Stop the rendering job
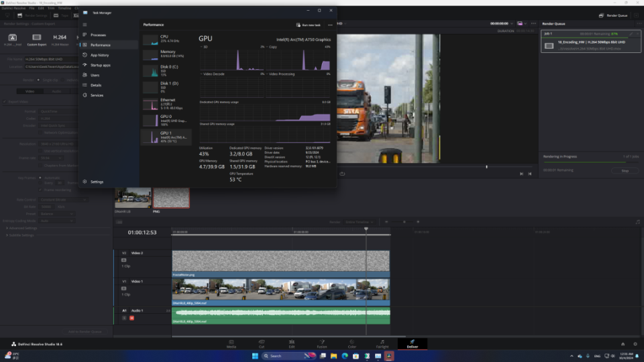Image resolution: width=644 pixels, height=362 pixels. (625, 171)
